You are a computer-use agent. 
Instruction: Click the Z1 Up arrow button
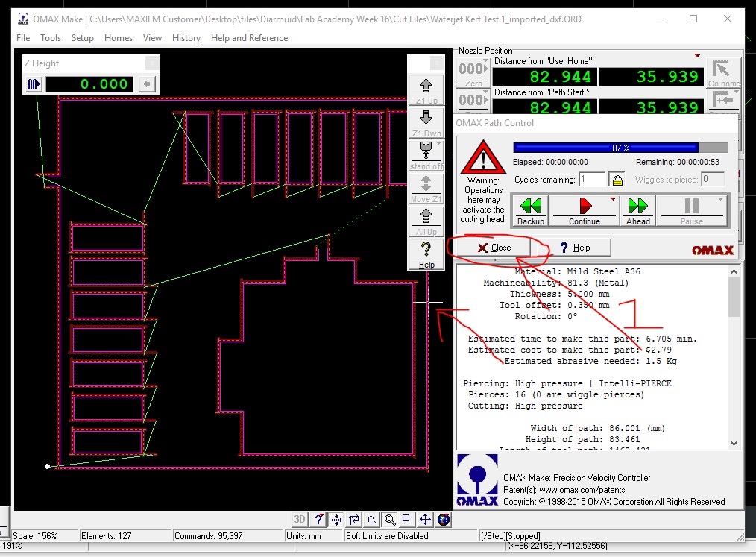(x=426, y=90)
